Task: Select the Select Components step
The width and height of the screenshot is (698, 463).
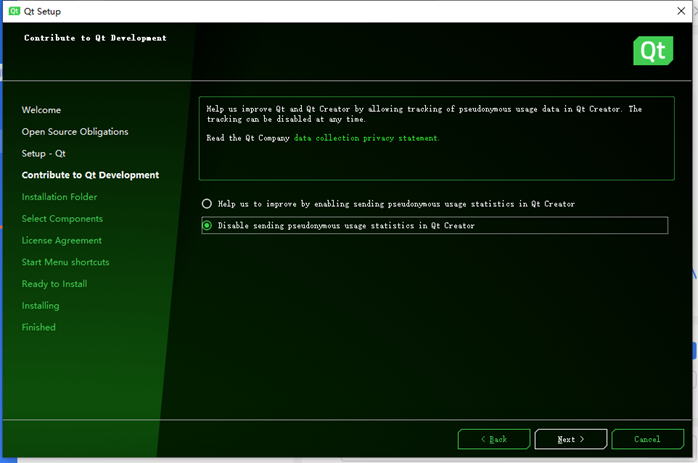Action: pyautogui.click(x=62, y=219)
